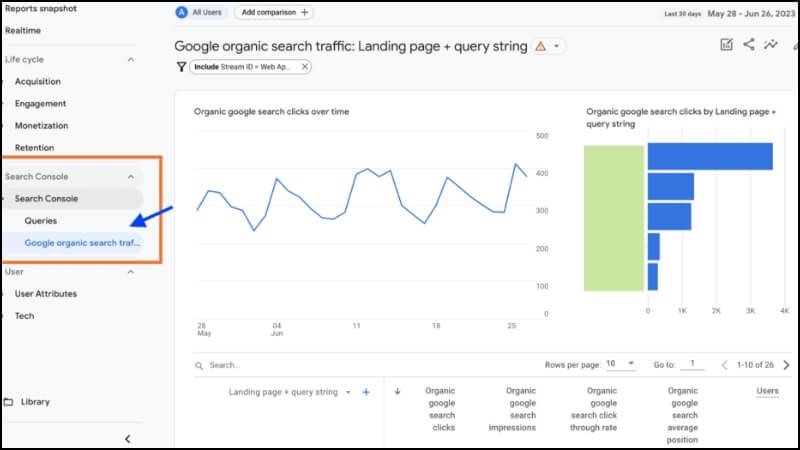Click the All Users segment badge
The height and width of the screenshot is (450, 800).
[199, 12]
